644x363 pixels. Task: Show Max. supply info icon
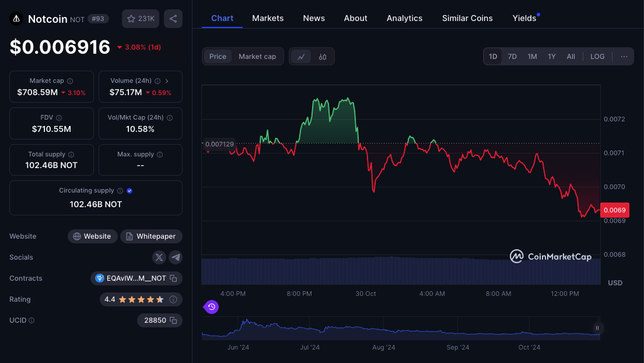160,155
